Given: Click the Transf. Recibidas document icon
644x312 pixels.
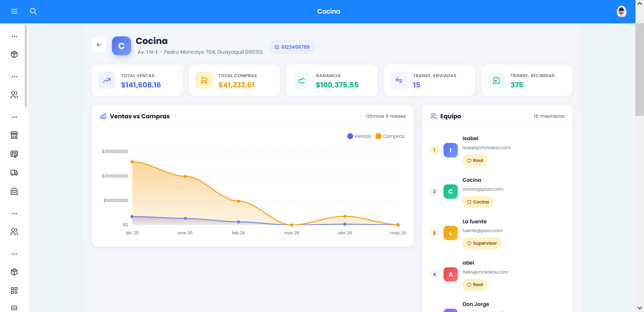Looking at the screenshot, I should 496,80.
